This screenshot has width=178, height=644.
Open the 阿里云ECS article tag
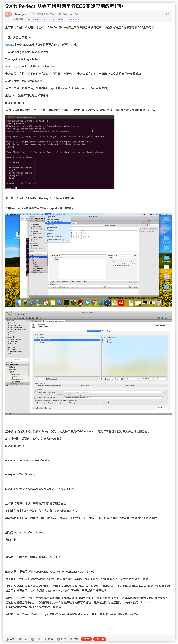(x=74, y=20)
